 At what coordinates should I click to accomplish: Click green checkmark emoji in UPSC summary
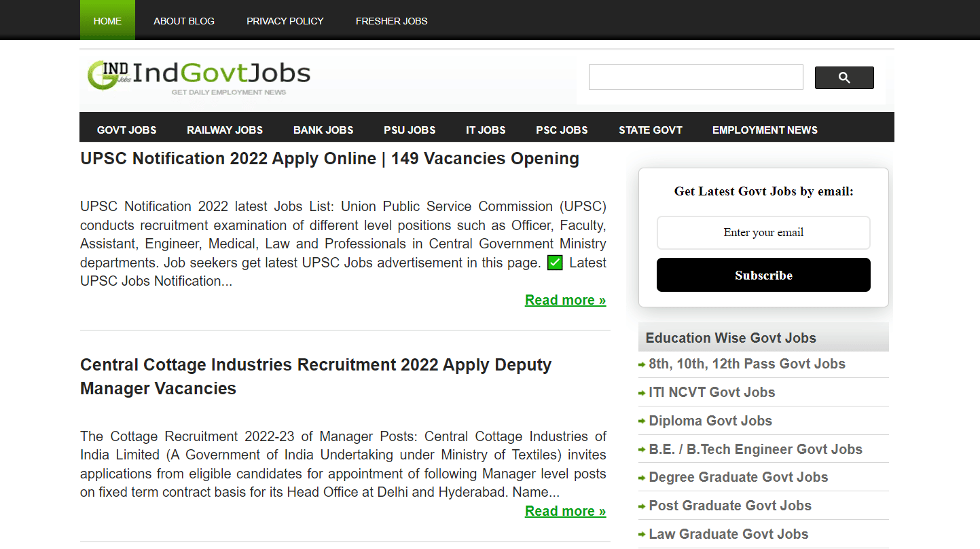pos(555,263)
